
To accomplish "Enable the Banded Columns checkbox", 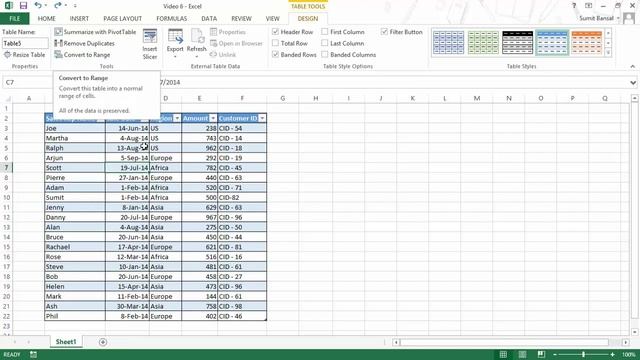I will click(x=325, y=54).
